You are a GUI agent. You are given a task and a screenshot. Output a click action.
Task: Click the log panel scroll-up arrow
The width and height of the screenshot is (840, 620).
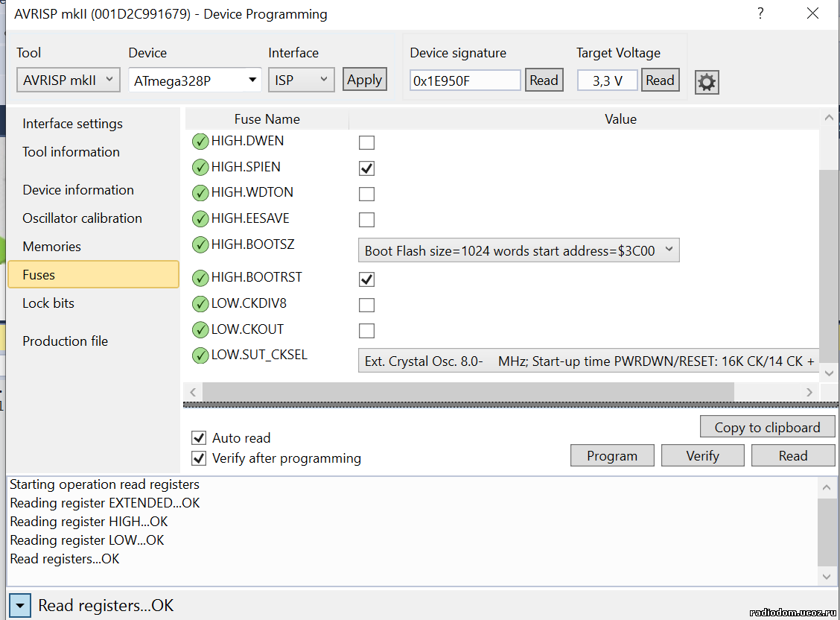coord(827,487)
